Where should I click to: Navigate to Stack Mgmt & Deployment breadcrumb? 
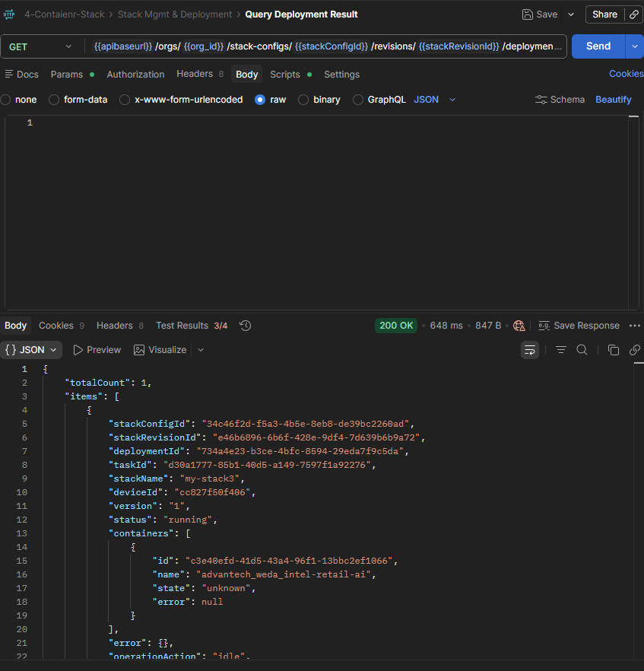point(174,14)
